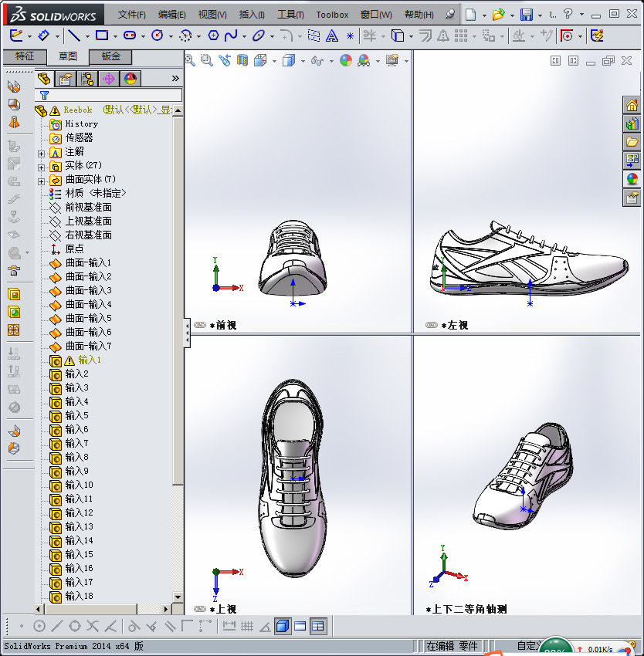
Task: Click the Save icon in title bar
Action: 527,15
